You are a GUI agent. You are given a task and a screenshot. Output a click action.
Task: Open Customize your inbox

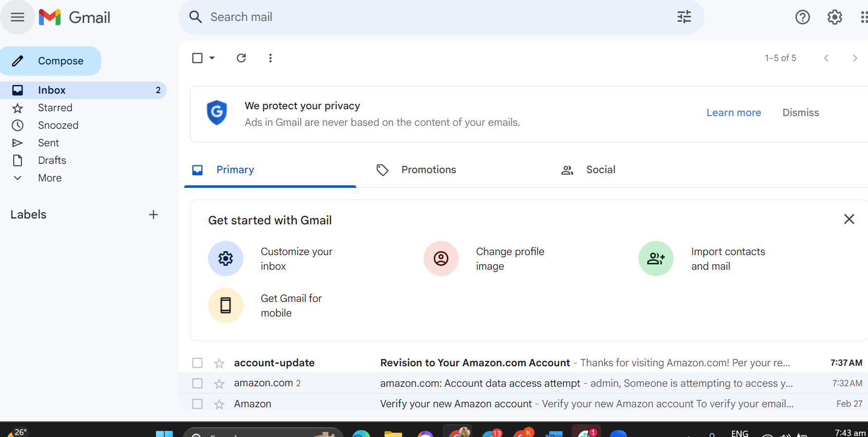click(271, 258)
